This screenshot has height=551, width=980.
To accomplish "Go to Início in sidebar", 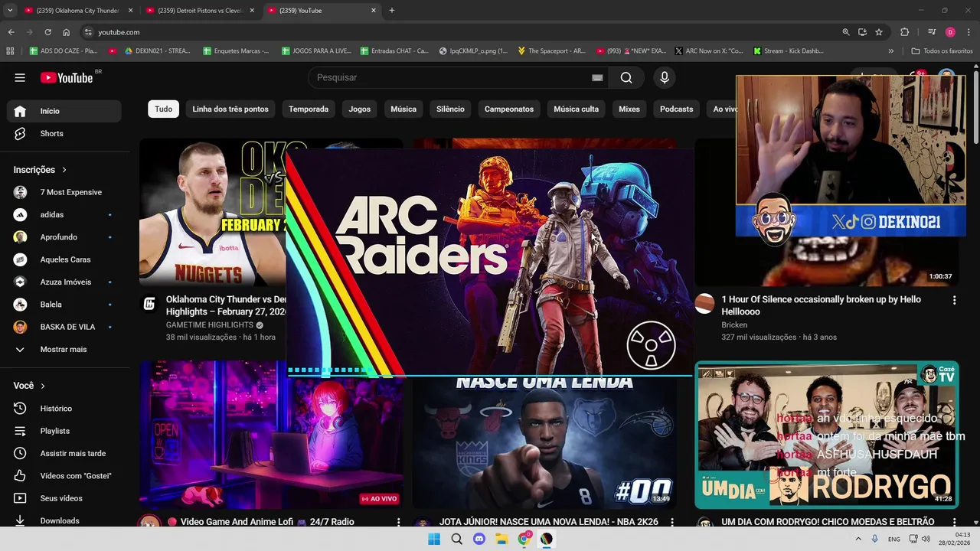I will (x=64, y=111).
